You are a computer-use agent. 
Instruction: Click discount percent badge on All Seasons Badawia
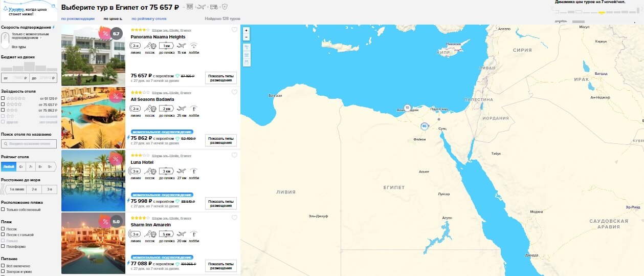tap(116, 96)
